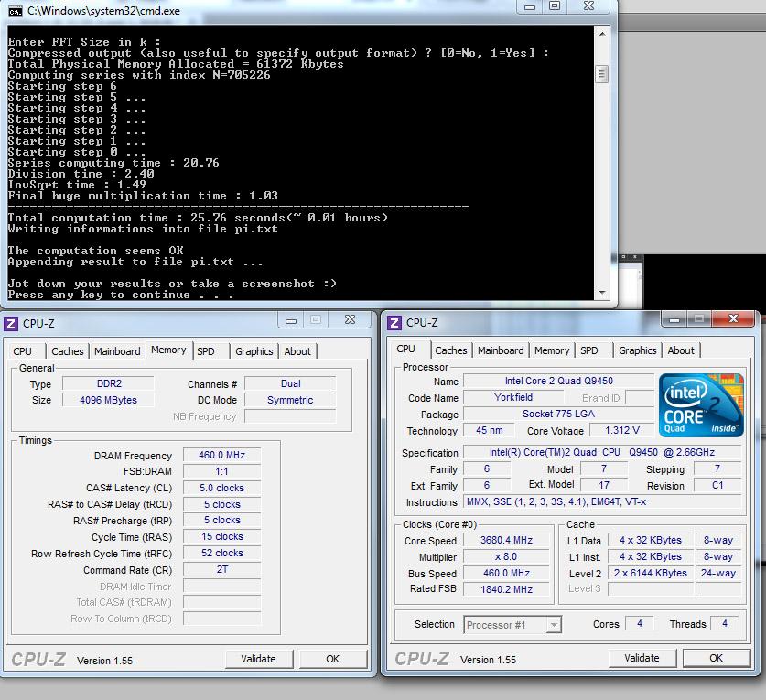Switch to Memory tab in right CPU-Z window

pyautogui.click(x=552, y=350)
